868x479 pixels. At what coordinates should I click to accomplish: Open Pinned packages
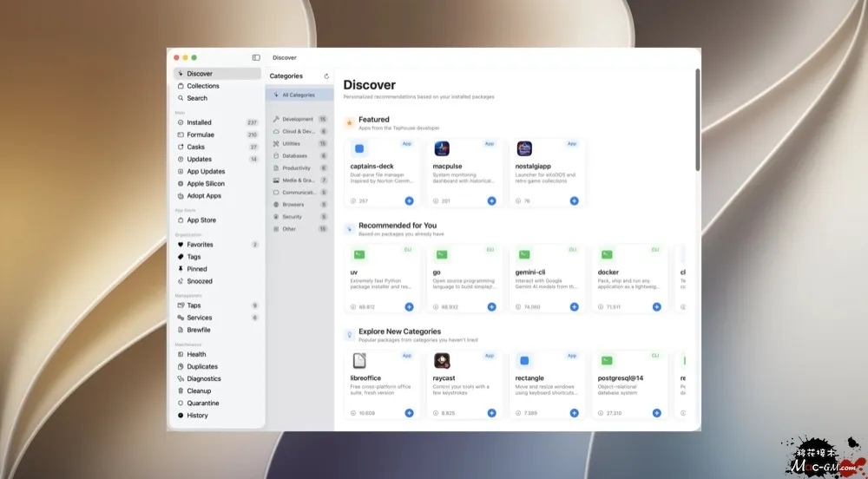[217, 269]
